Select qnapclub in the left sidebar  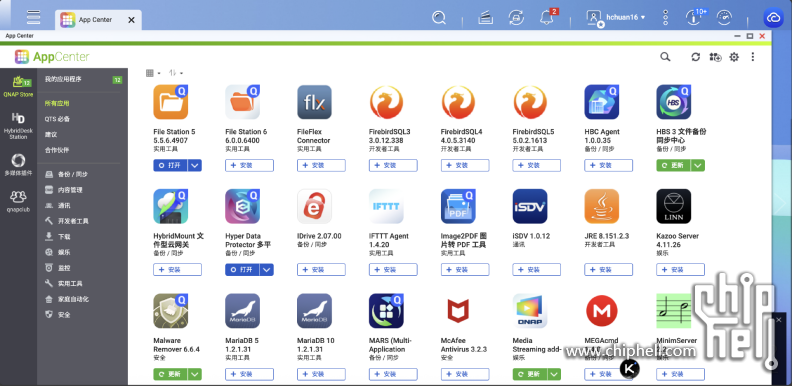point(18,201)
